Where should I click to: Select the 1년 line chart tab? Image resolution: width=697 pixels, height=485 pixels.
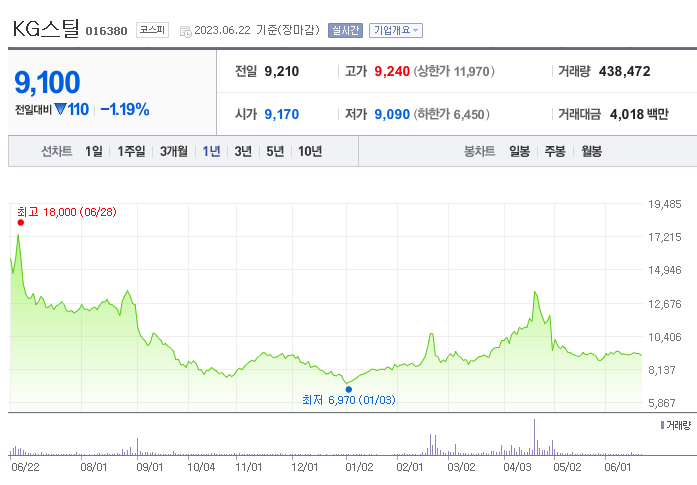click(212, 151)
